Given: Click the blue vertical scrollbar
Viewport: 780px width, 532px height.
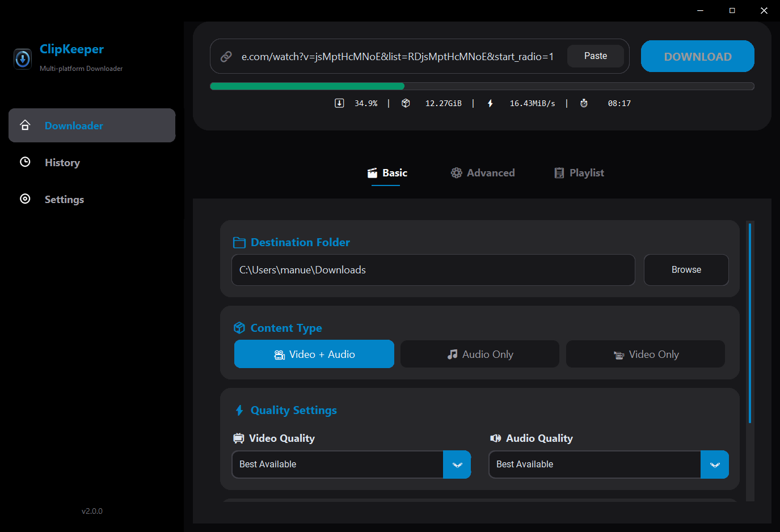Looking at the screenshot, I should point(750,323).
